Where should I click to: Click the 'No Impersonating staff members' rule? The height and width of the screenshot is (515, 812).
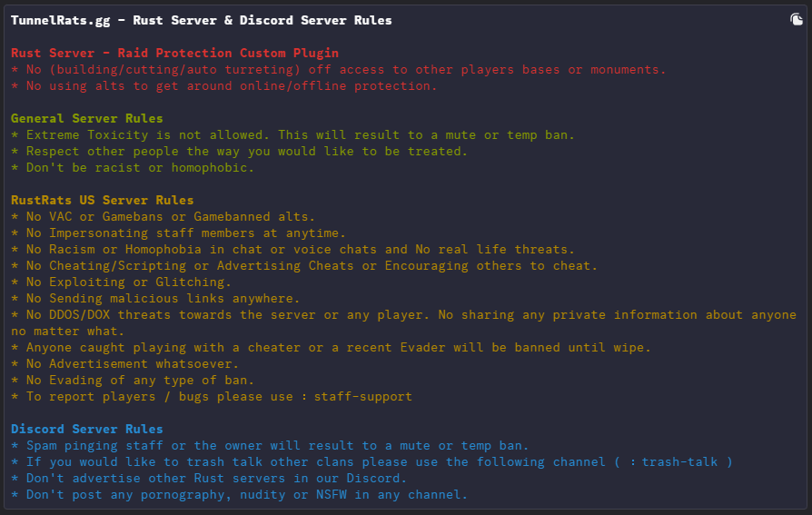coord(178,233)
